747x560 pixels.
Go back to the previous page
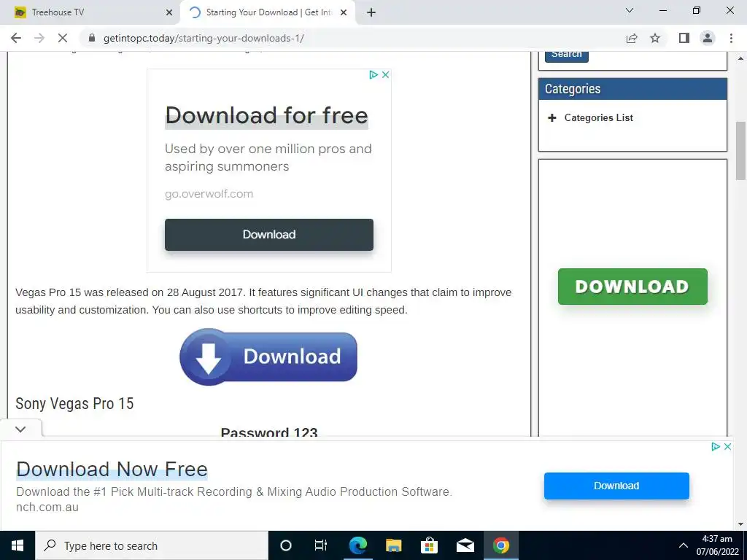16,38
